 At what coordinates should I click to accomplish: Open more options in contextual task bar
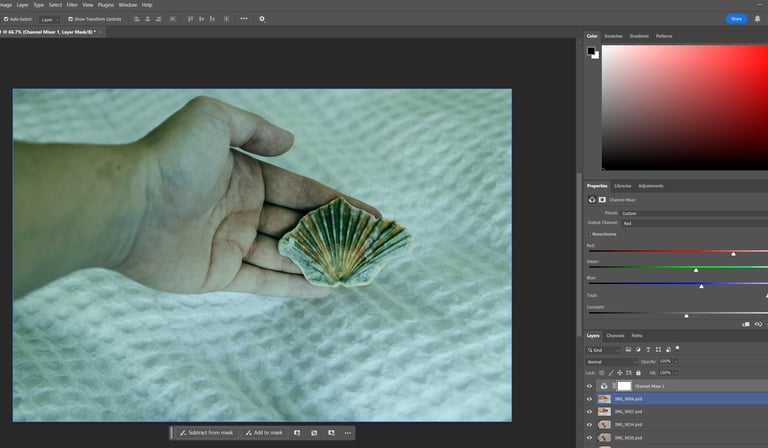click(x=348, y=433)
